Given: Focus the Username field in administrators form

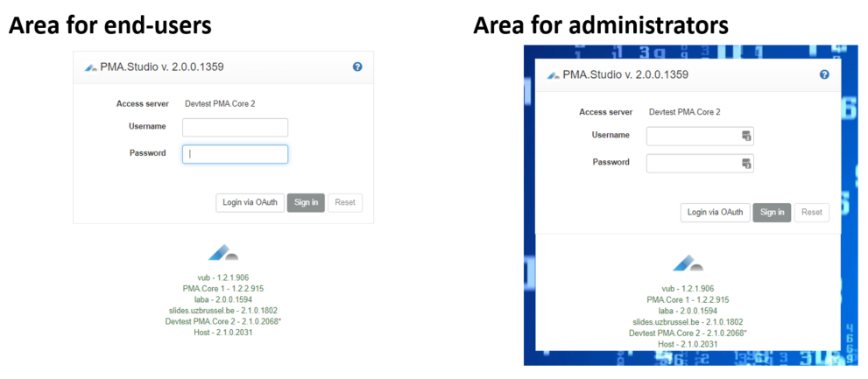Looking at the screenshot, I should tap(694, 136).
